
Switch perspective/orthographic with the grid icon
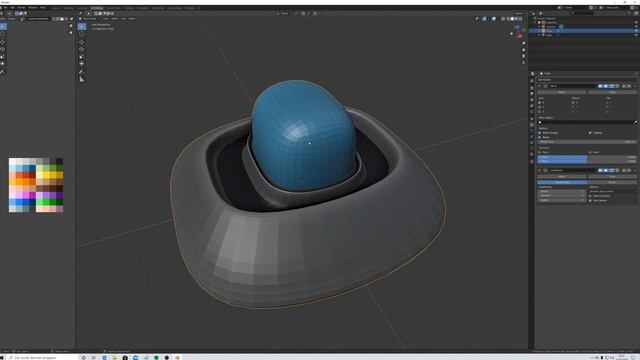tap(524, 62)
